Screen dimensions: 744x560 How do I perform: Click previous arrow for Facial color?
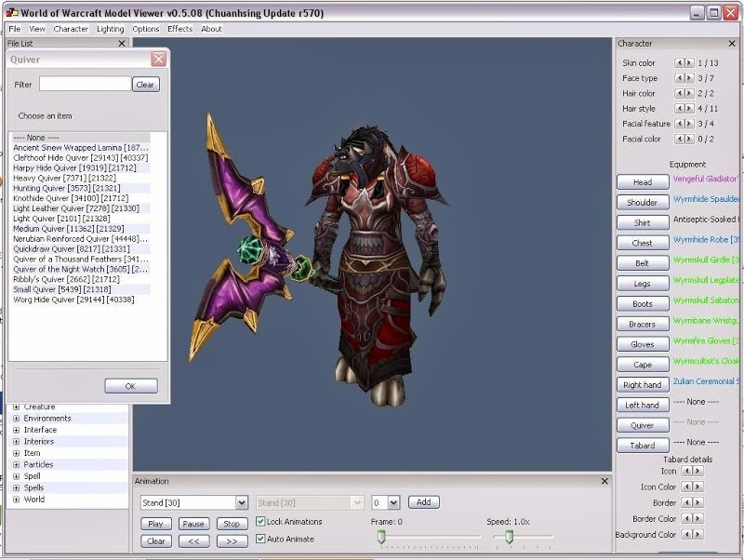(x=680, y=139)
